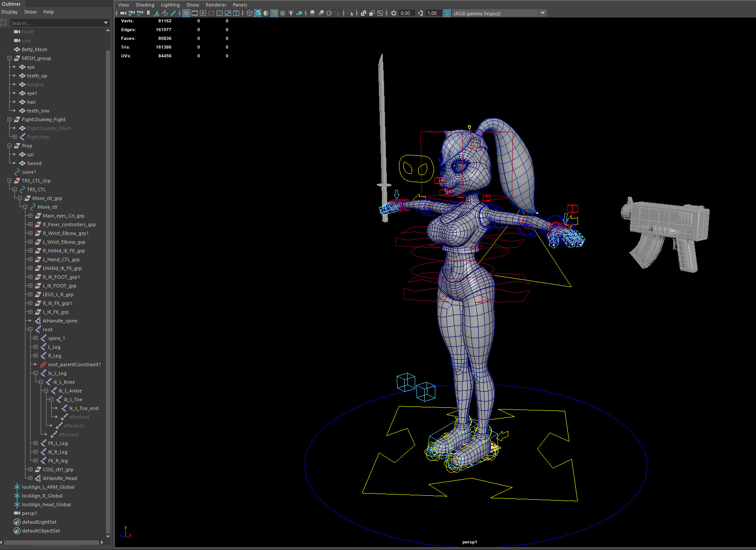The height and width of the screenshot is (550, 756).
Task: Open the Shading menu
Action: pos(145,4)
